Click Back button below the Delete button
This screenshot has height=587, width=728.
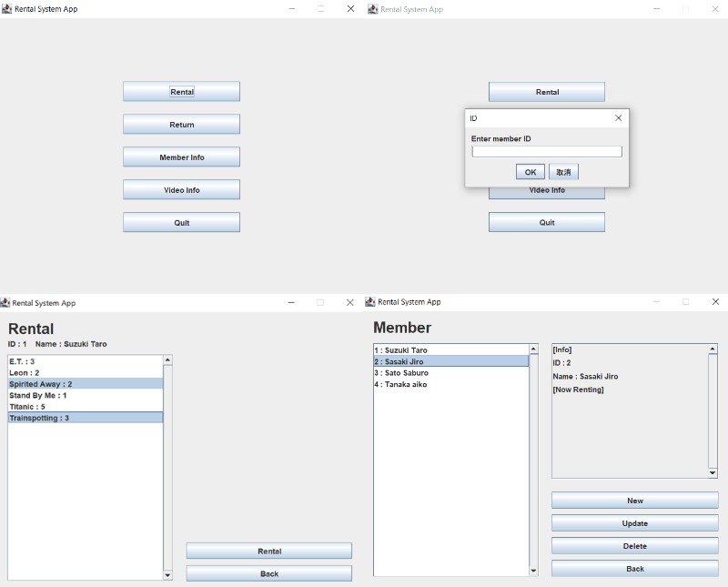634,569
